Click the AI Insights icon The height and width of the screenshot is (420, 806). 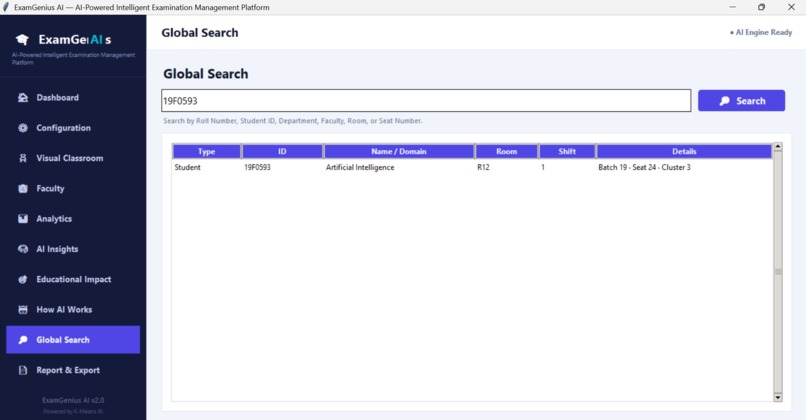(23, 249)
